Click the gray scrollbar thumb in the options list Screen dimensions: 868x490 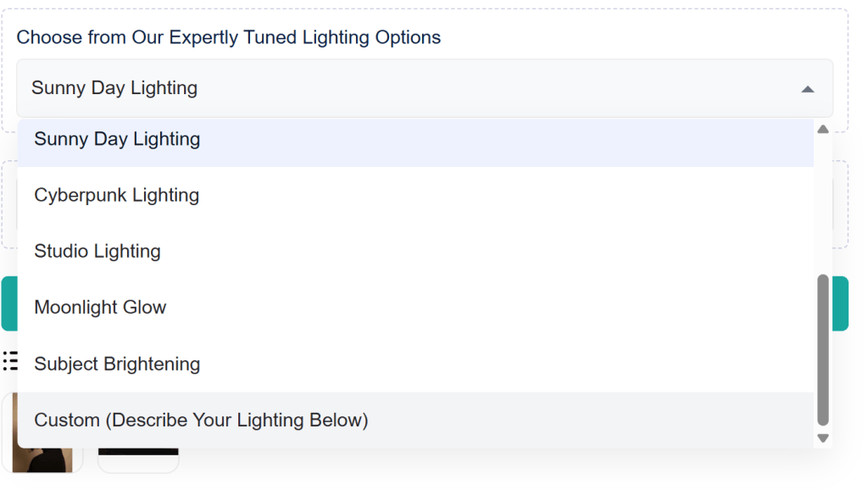click(822, 349)
